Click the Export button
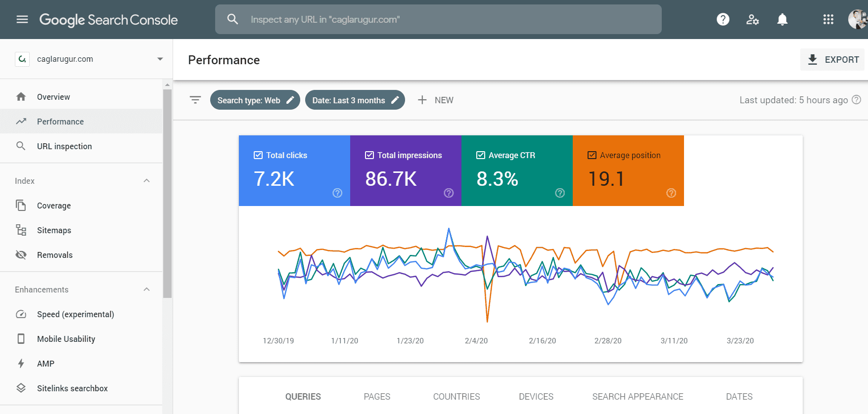 point(833,59)
